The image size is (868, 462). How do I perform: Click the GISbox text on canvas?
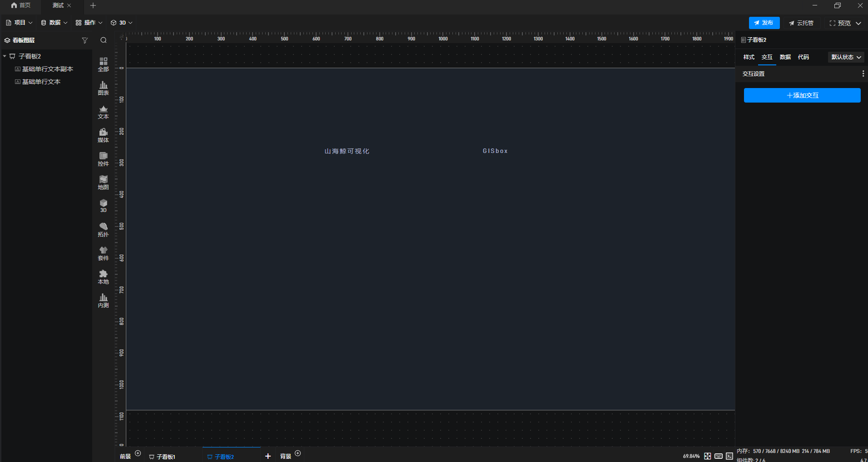(x=495, y=151)
